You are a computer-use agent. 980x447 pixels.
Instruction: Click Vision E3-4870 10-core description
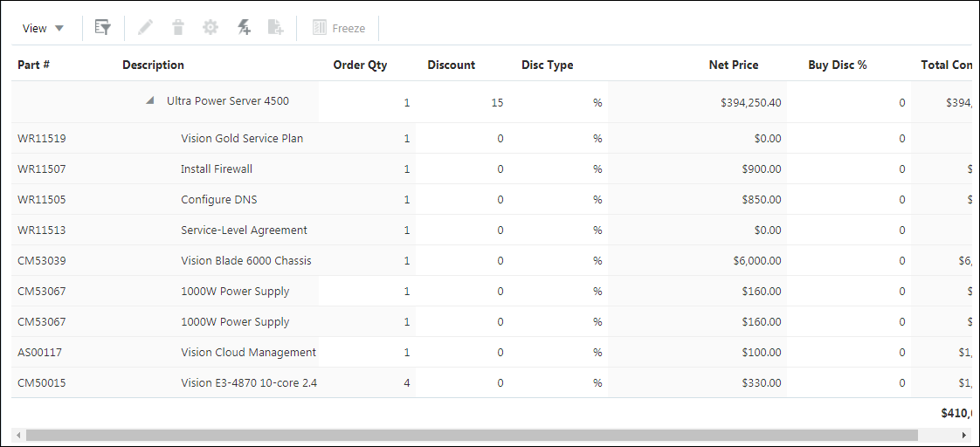[x=249, y=383]
